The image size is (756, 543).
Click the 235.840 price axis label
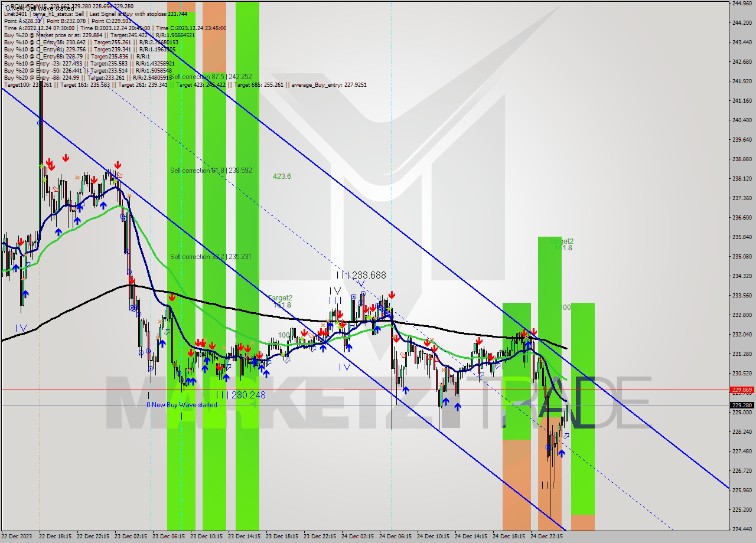[x=742, y=237]
